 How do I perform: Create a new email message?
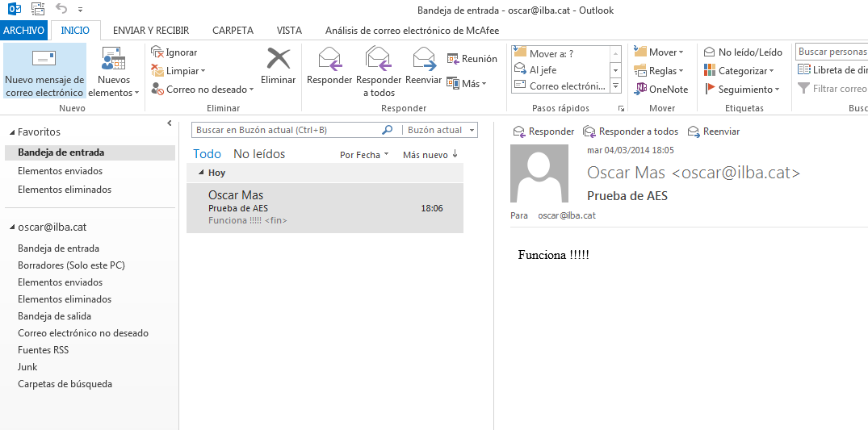click(44, 71)
